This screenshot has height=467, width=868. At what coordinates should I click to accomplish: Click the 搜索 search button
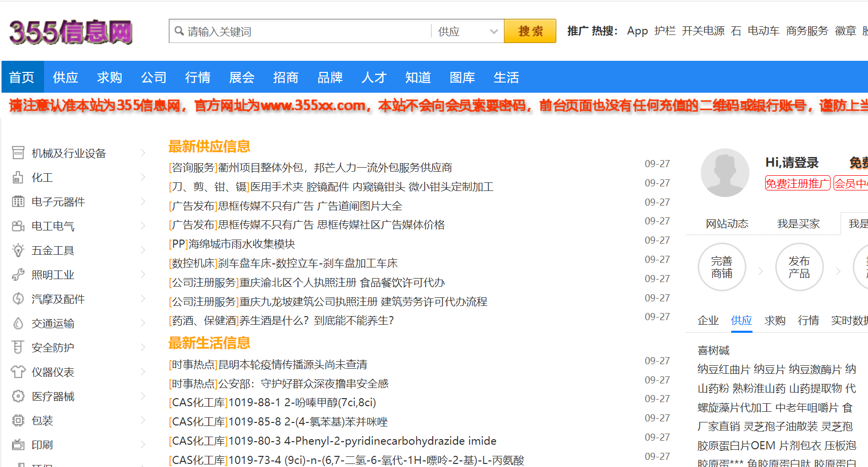click(530, 31)
